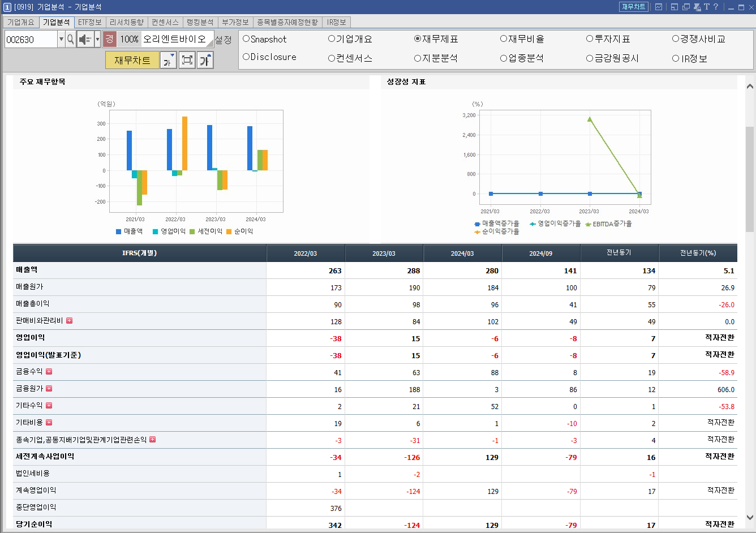This screenshot has width=756, height=533.
Task: Click the pin lock icon in title bar
Action: point(697,7)
